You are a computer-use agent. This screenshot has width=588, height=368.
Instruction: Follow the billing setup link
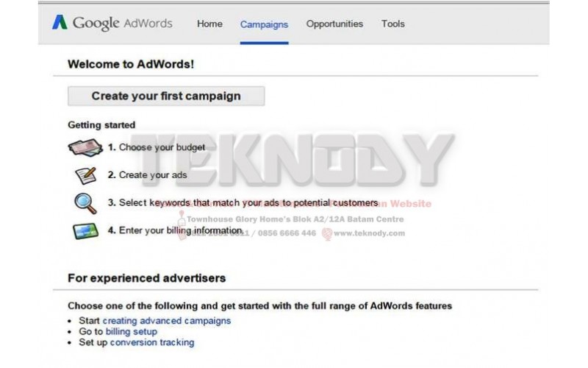pos(132,332)
